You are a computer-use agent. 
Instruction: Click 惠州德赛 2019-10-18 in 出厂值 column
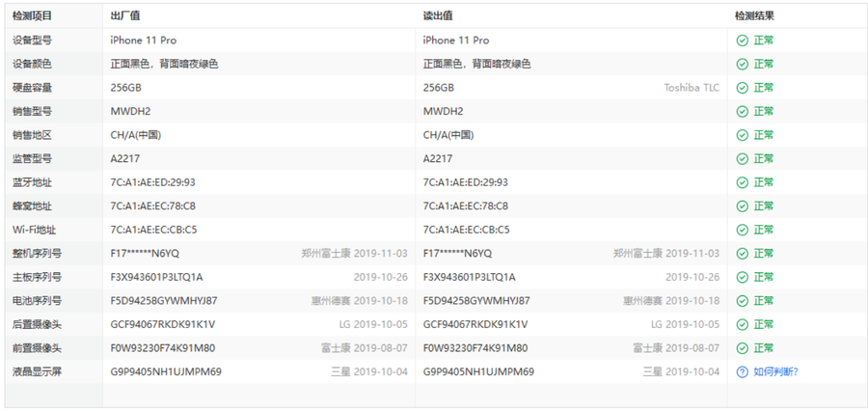(x=360, y=301)
